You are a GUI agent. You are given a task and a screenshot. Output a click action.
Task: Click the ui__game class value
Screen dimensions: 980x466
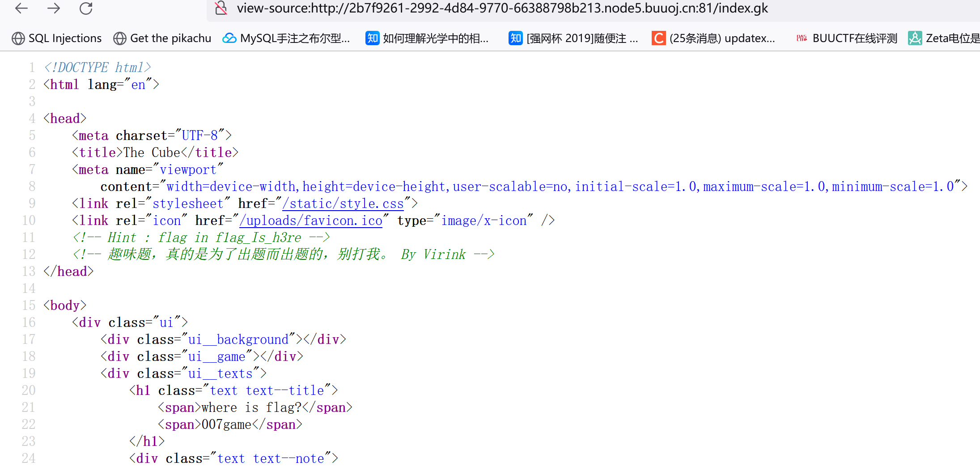tap(217, 356)
